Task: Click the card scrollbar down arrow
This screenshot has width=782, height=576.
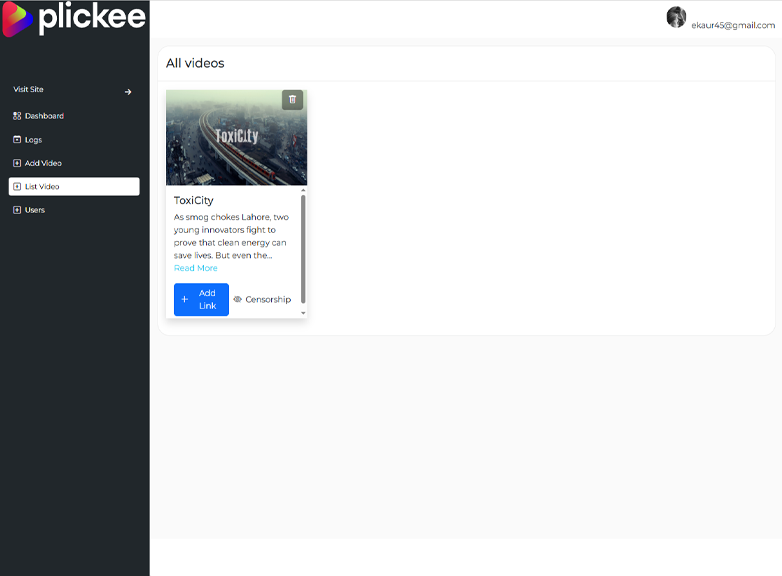Action: tap(303, 313)
